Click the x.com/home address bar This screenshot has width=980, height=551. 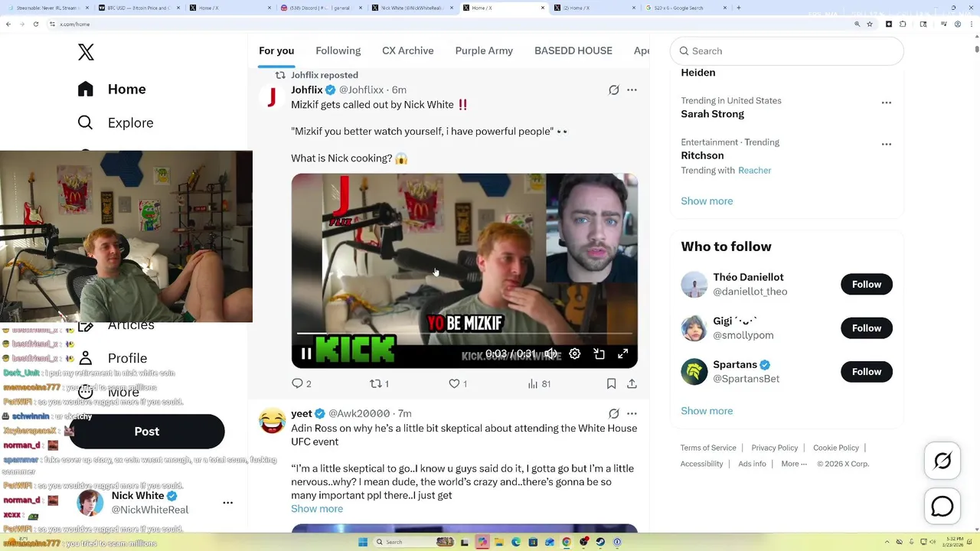[x=452, y=24]
